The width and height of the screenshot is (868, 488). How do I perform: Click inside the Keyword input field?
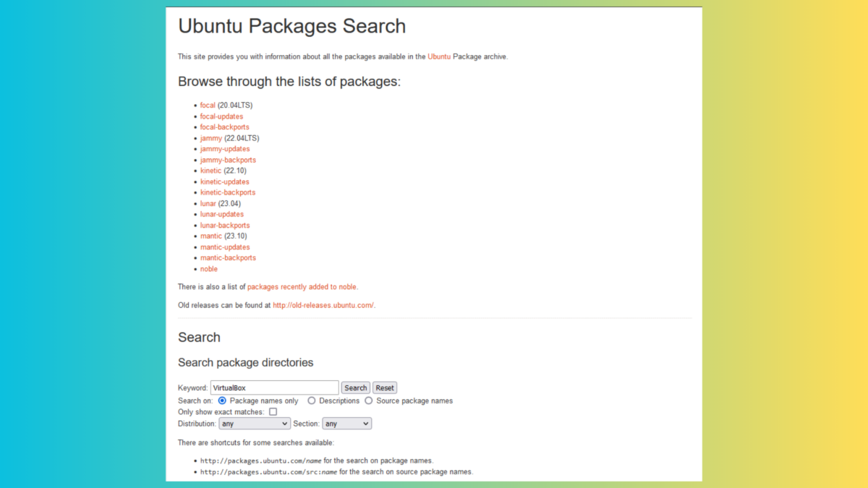click(x=275, y=388)
